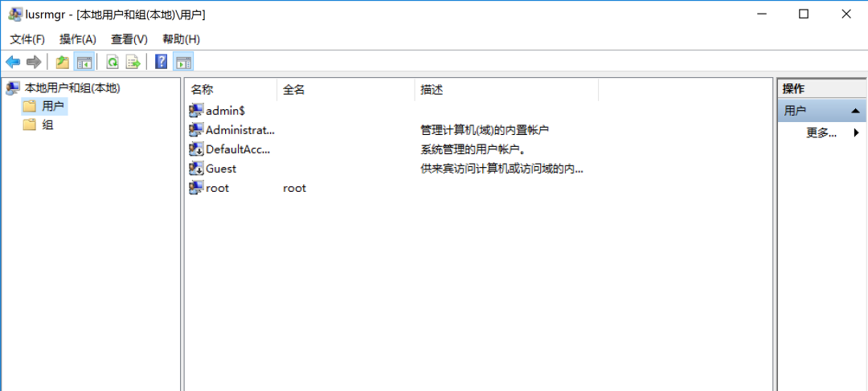The height and width of the screenshot is (391, 868).
Task: Open the 查看(V) menu
Action: point(129,39)
